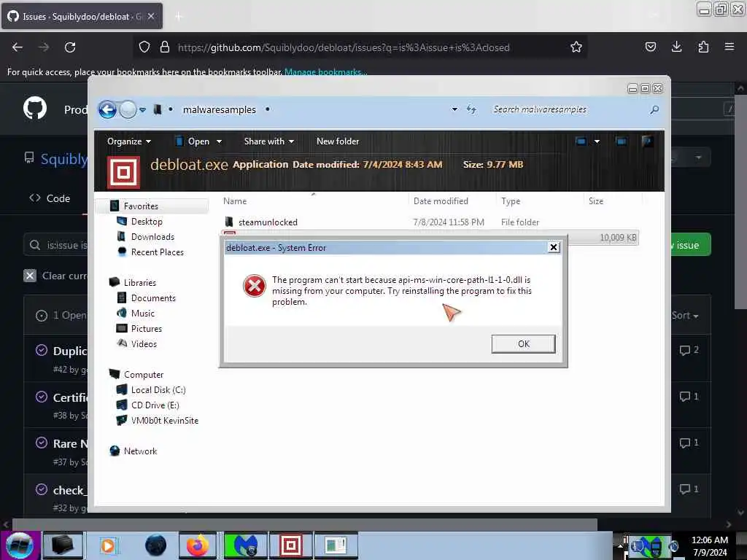
Task: Click the GitHub octocat logo
Action: 35,109
